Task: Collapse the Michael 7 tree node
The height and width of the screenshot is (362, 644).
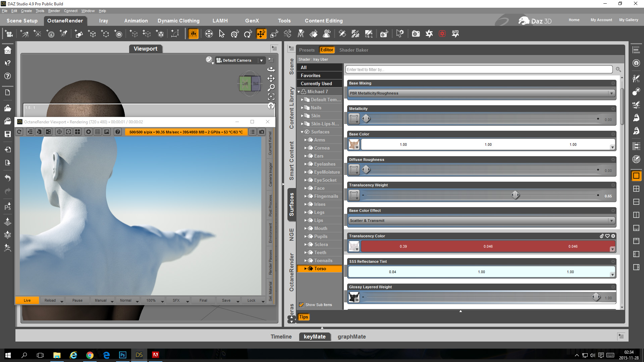Action: 299,92
